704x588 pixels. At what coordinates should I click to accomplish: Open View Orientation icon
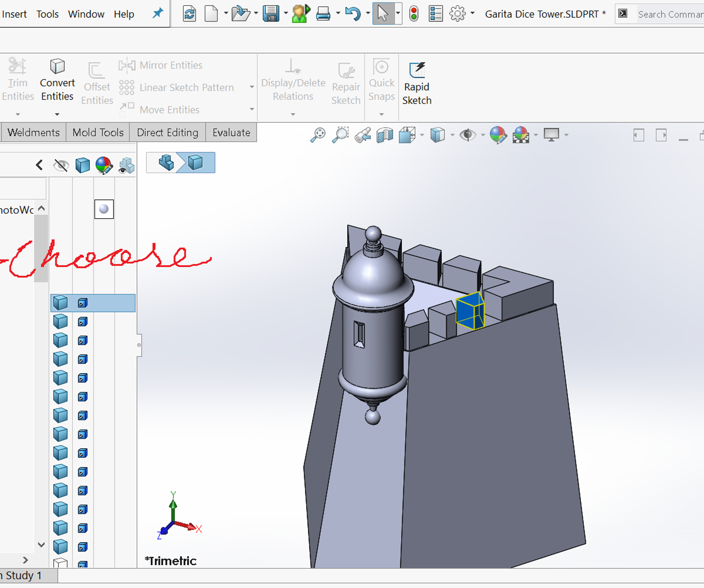(x=407, y=135)
